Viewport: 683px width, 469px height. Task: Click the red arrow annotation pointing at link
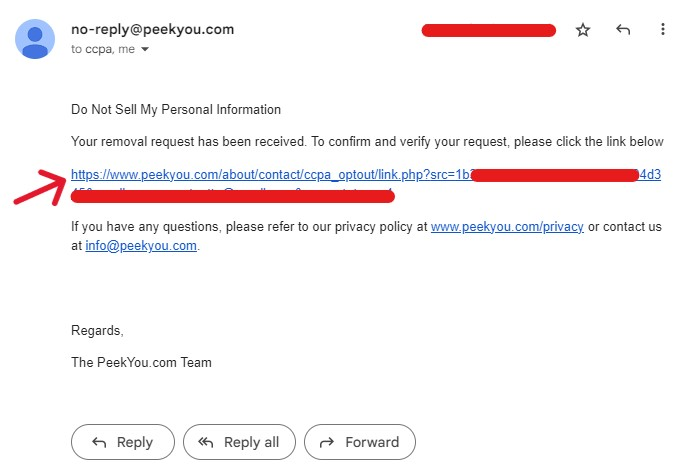click(41, 187)
